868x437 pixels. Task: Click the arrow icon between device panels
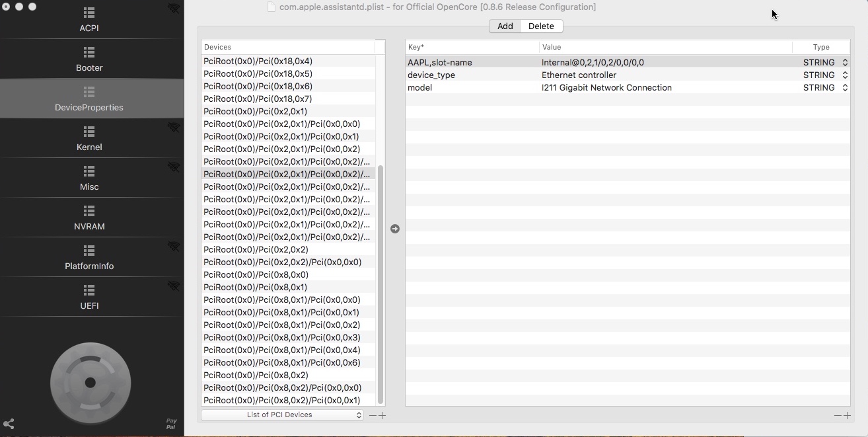395,229
